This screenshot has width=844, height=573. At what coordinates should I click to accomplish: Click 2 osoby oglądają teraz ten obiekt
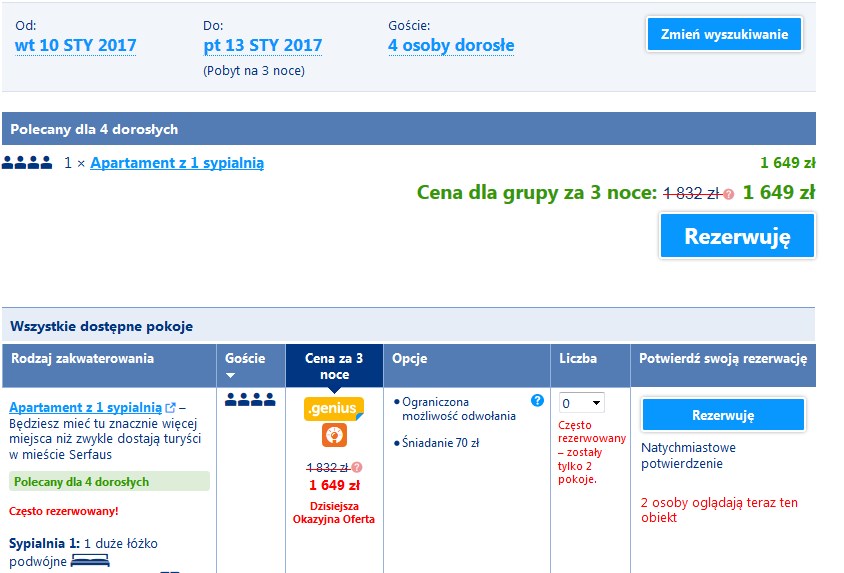(719, 510)
